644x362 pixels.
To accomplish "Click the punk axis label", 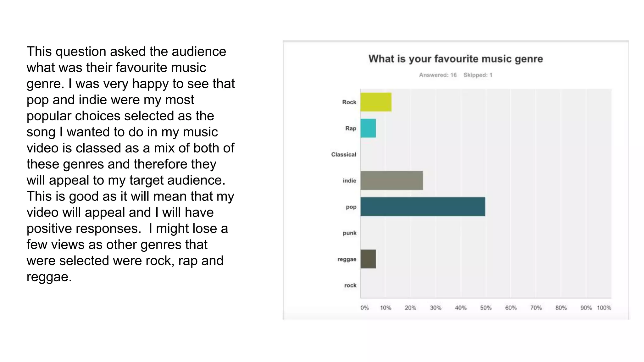I will tap(350, 233).
